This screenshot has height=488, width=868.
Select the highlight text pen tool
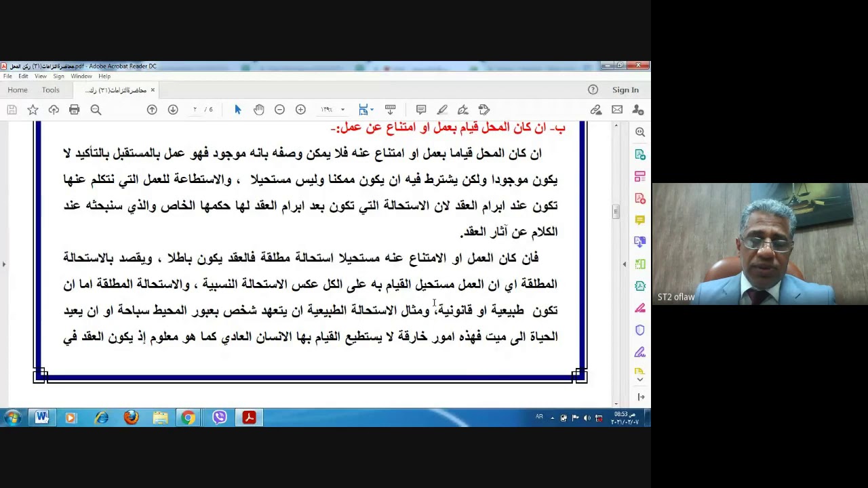442,110
